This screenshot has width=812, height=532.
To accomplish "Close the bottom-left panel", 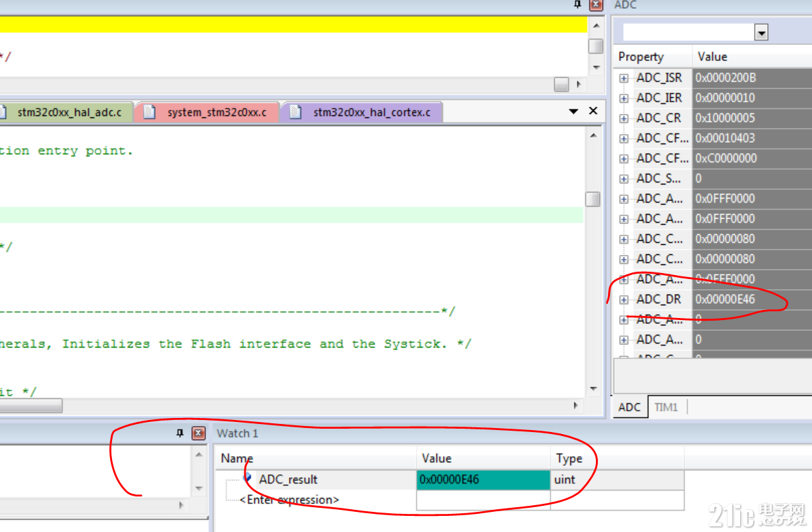I will click(x=198, y=433).
